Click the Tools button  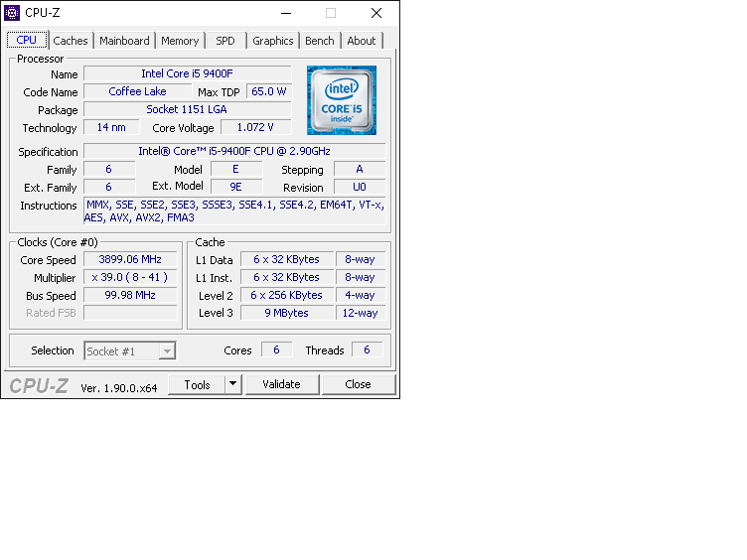pos(198,384)
